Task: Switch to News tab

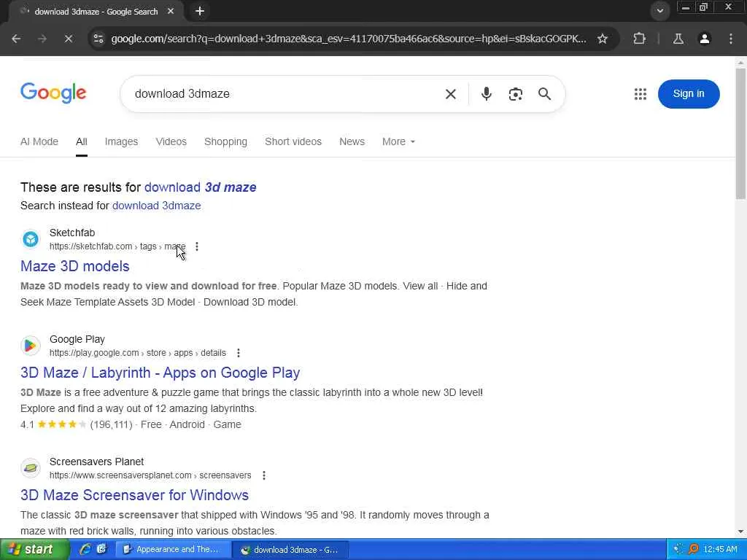Action: [x=352, y=141]
